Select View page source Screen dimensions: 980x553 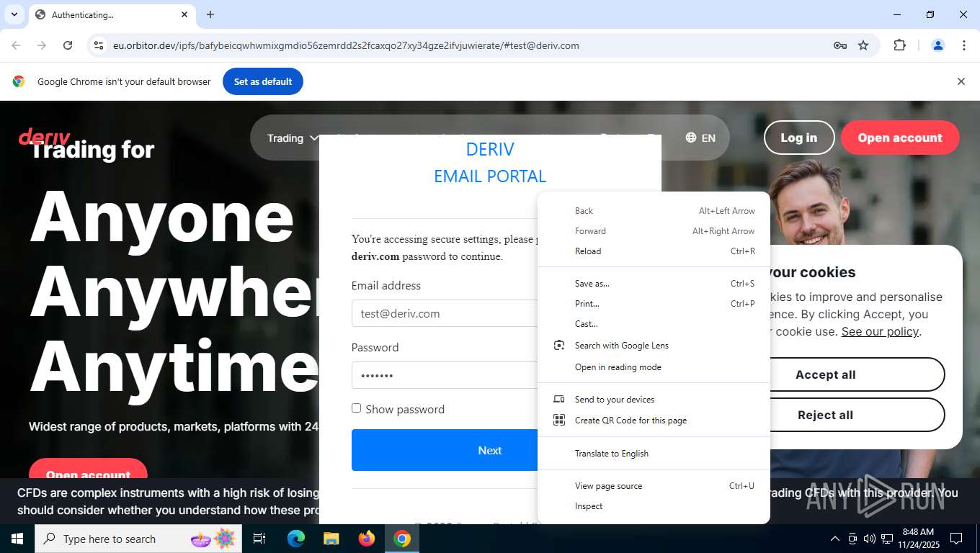(x=654, y=486)
